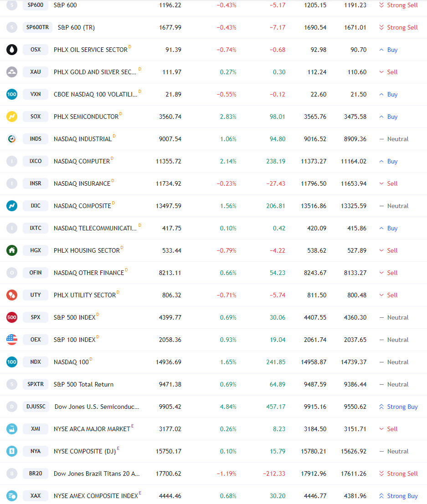Click the SOX price 3560.74

tap(170, 117)
